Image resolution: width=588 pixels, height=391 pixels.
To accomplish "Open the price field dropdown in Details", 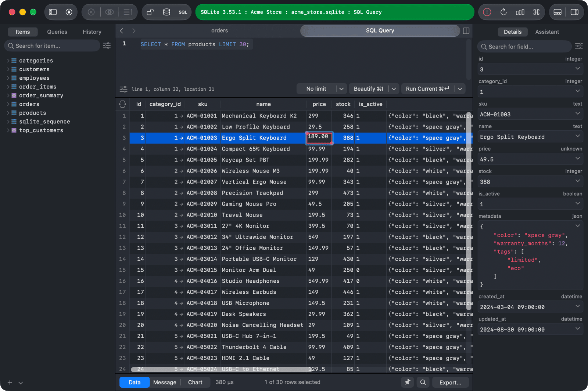I will pos(578,159).
